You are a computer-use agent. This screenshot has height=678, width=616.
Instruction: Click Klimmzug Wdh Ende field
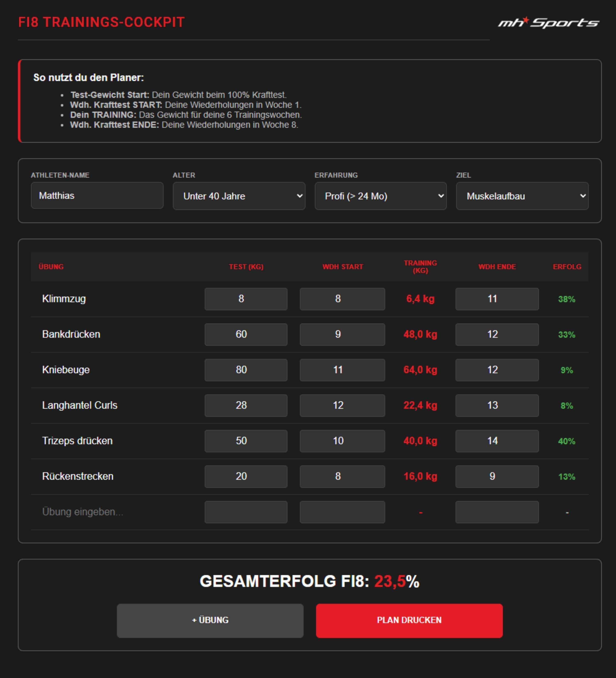(497, 299)
